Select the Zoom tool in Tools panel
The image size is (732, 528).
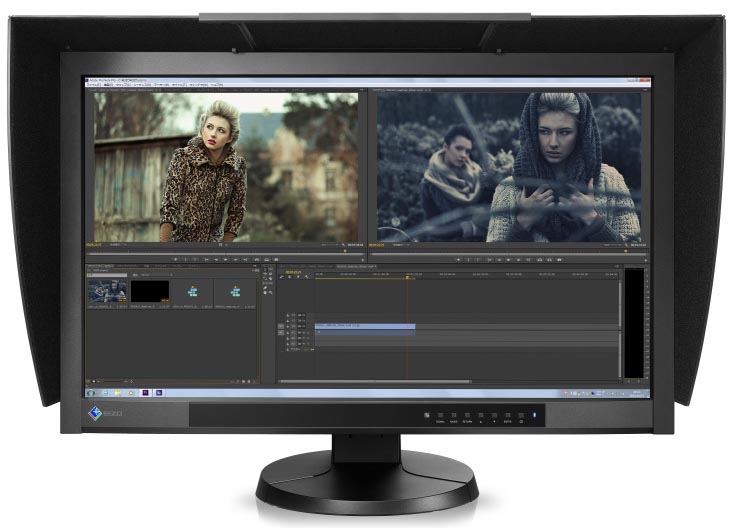(270, 292)
